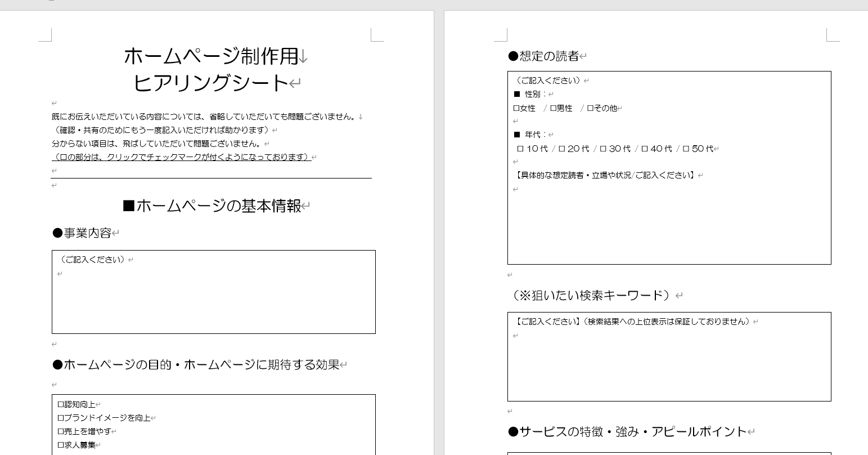Tick the その他 gender checkbox

point(590,108)
